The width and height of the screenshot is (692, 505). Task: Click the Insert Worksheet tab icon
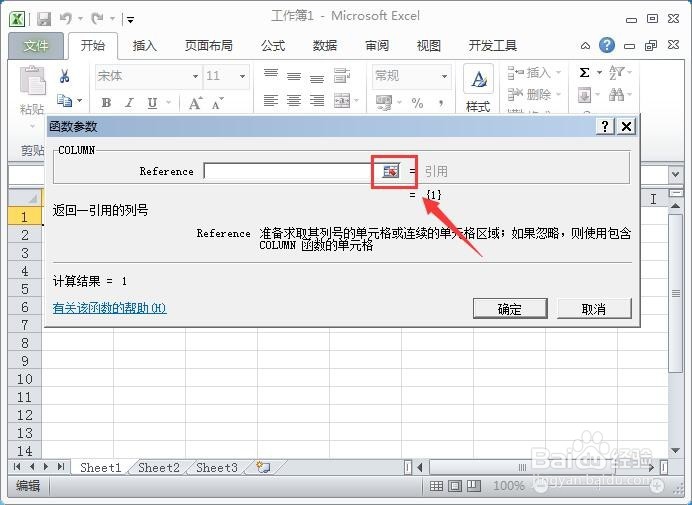[x=263, y=467]
